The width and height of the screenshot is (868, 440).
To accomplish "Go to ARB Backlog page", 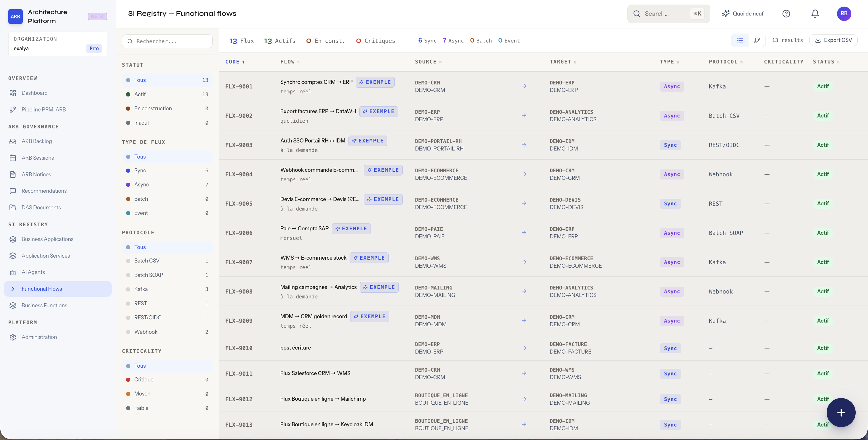I will coord(58,141).
